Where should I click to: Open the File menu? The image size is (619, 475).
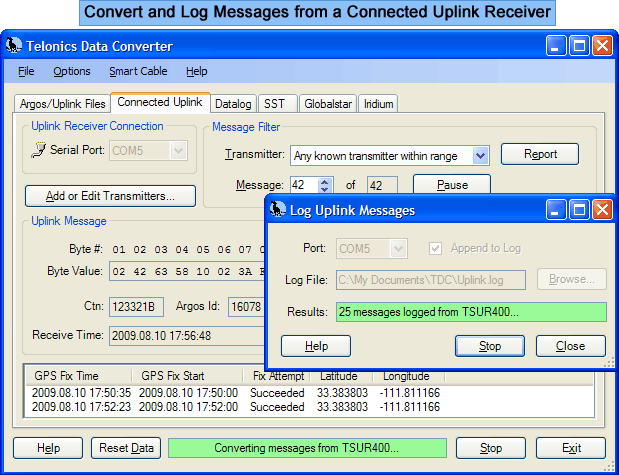(x=26, y=71)
